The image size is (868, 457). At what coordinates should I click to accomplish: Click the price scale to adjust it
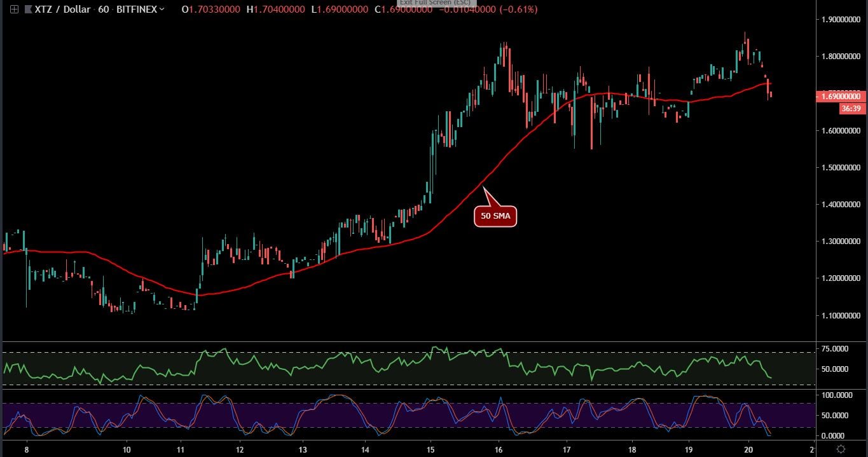[x=839, y=191]
